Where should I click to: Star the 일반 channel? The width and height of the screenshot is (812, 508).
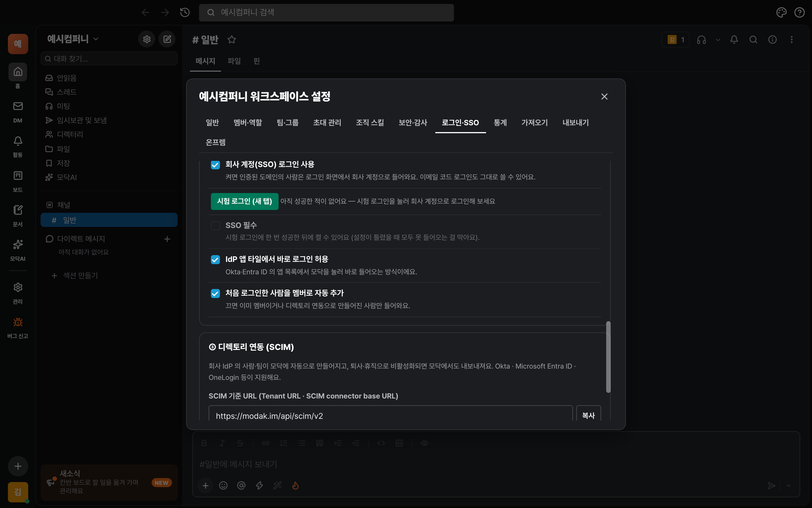pyautogui.click(x=231, y=40)
